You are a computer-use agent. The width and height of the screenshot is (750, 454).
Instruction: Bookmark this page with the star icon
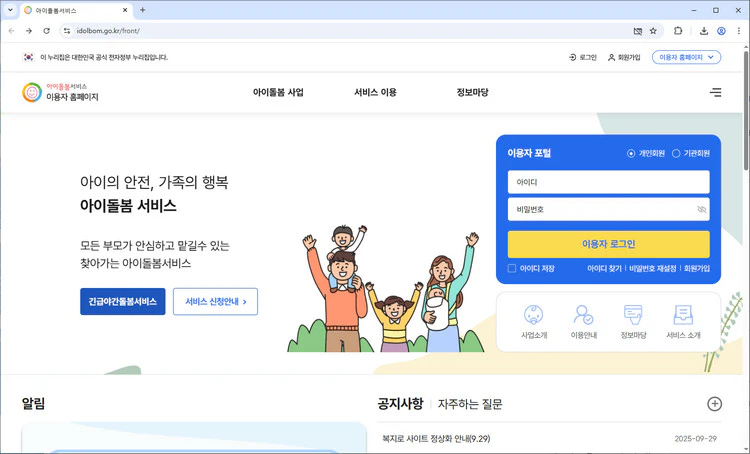653,31
